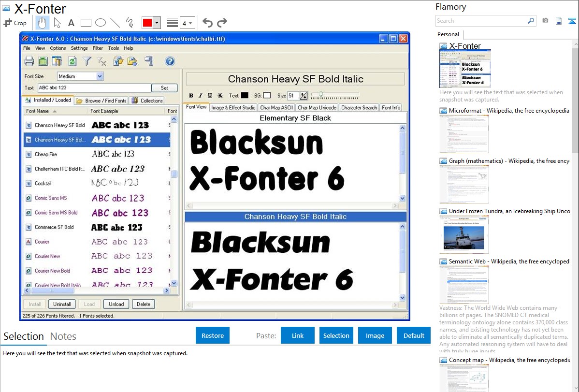Click the Delete button

point(143,304)
